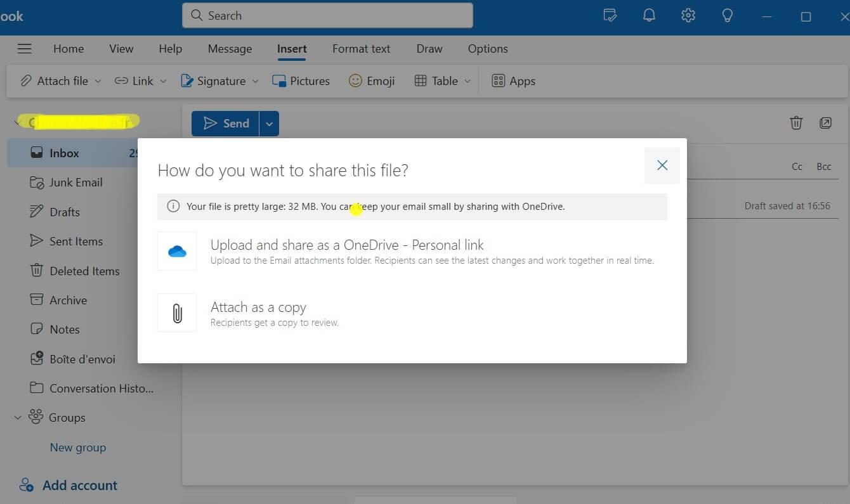This screenshot has height=504, width=850.
Task: Create a New group
Action: (x=77, y=447)
